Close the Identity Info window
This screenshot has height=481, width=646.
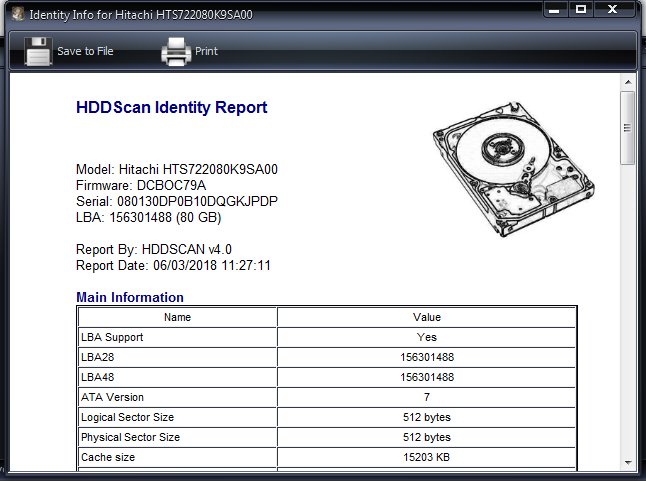pyautogui.click(x=613, y=9)
